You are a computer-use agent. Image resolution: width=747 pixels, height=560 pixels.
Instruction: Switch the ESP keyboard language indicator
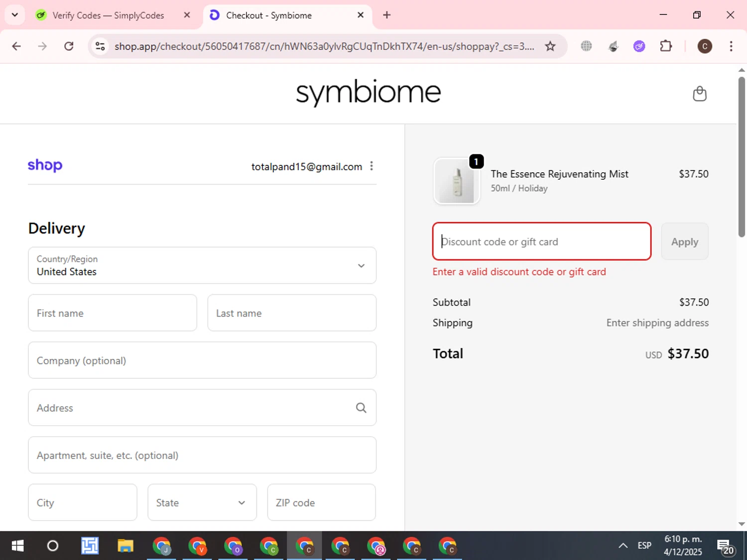644,546
